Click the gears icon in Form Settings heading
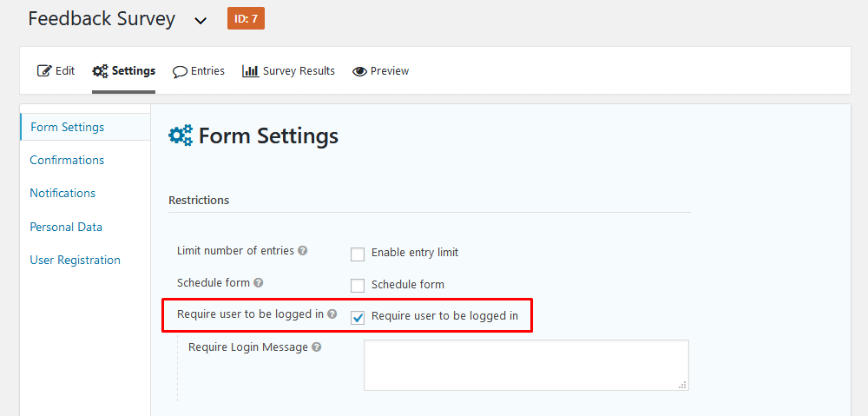This screenshot has width=868, height=416. 181,135
